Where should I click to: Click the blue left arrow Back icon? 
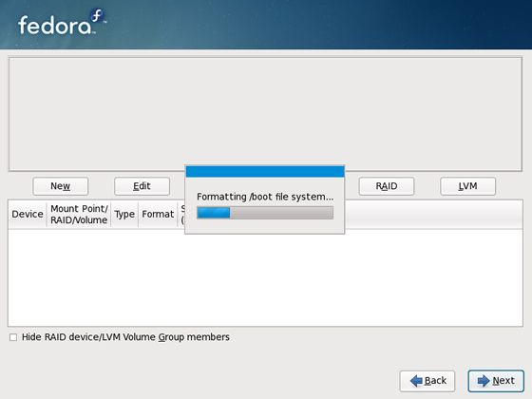tap(416, 381)
